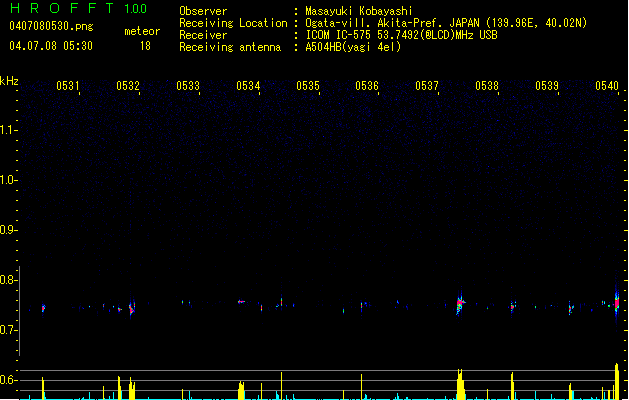Viewport: 629px width, 400px height.
Task: Click the meteor count value 18
Action: (145, 46)
